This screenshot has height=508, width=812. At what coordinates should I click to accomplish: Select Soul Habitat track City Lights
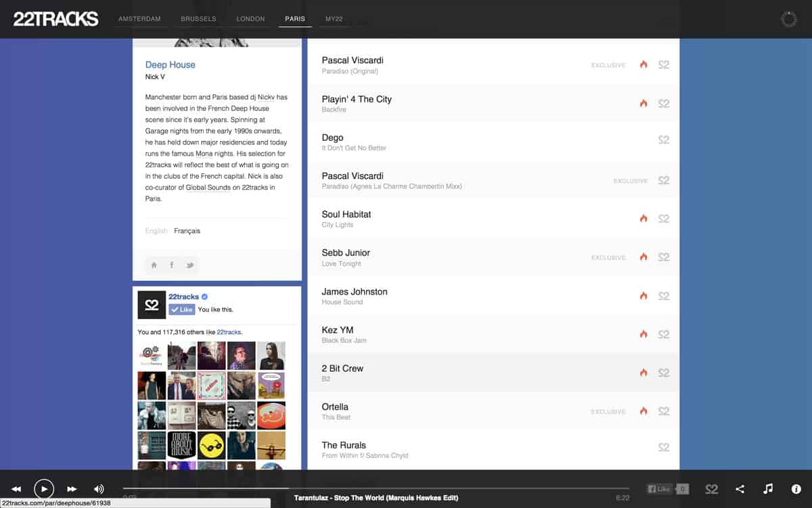click(493, 219)
